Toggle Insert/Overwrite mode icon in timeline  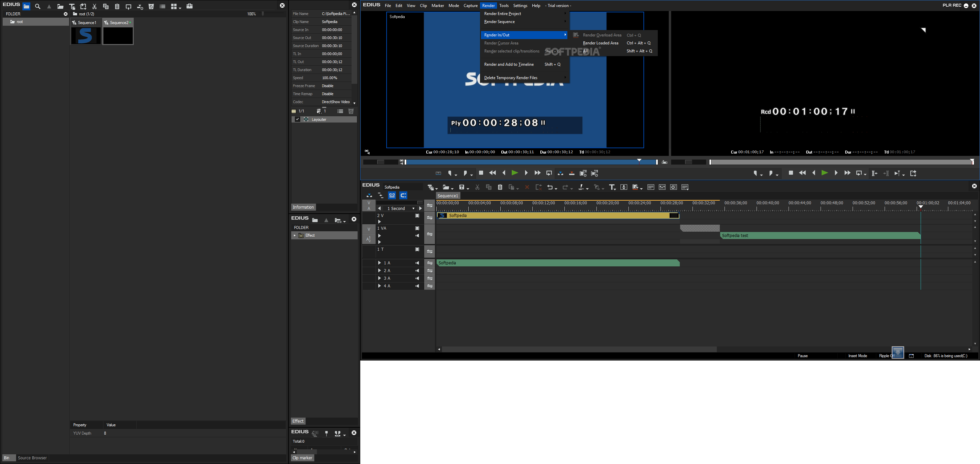[369, 195]
